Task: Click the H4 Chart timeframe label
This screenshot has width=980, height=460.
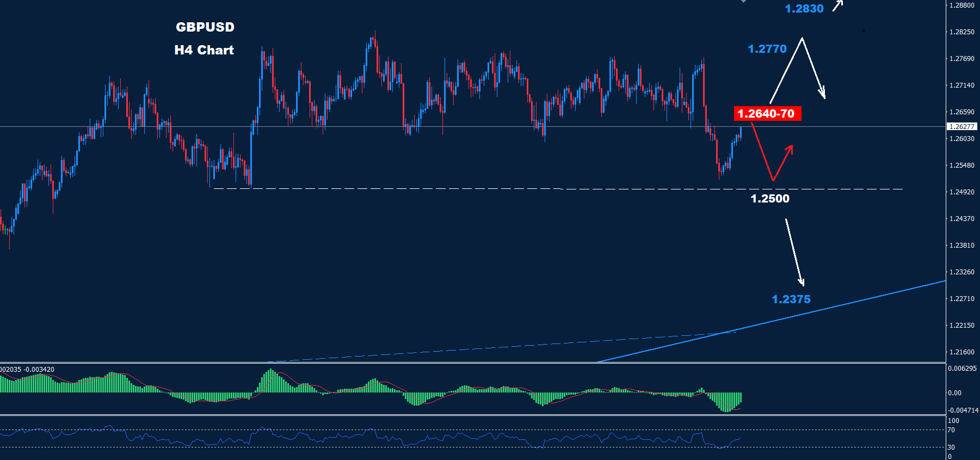Action: coord(204,50)
